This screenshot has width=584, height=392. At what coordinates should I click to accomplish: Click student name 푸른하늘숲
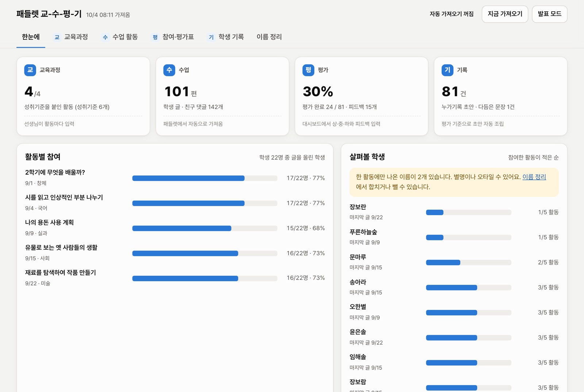[x=363, y=232]
